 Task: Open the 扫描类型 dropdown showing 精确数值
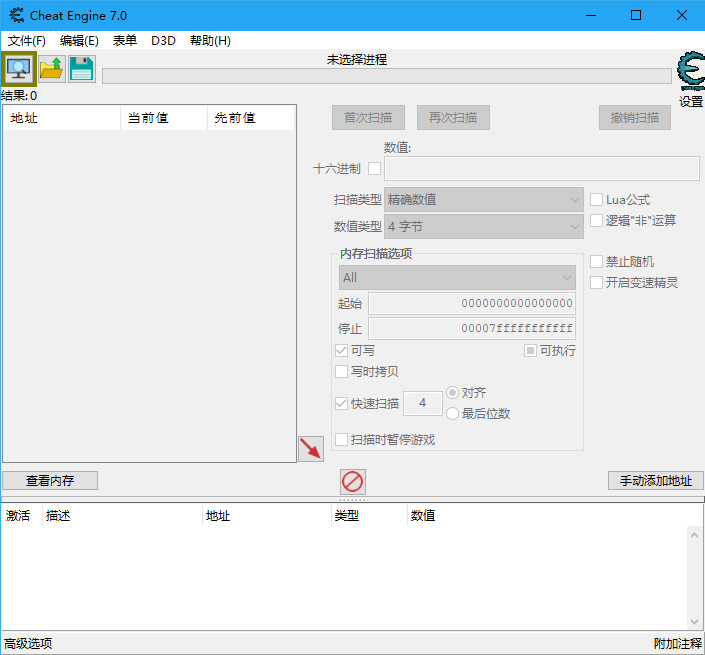tap(484, 200)
